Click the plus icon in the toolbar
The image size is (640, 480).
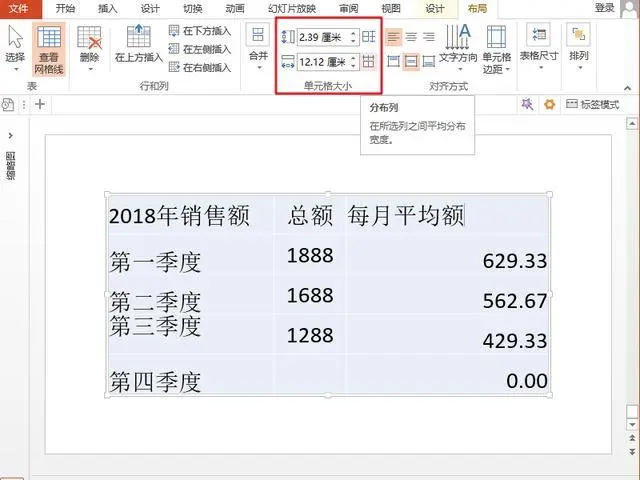click(x=40, y=104)
